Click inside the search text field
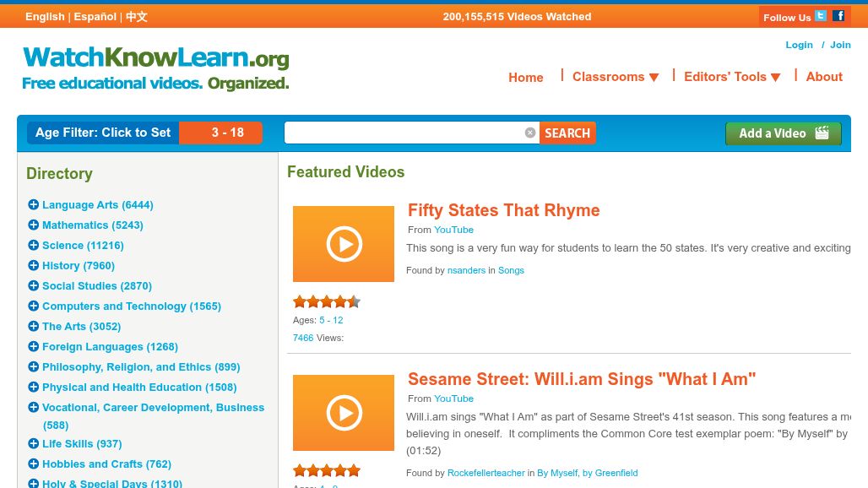The width and height of the screenshot is (868, 488). pos(404,133)
